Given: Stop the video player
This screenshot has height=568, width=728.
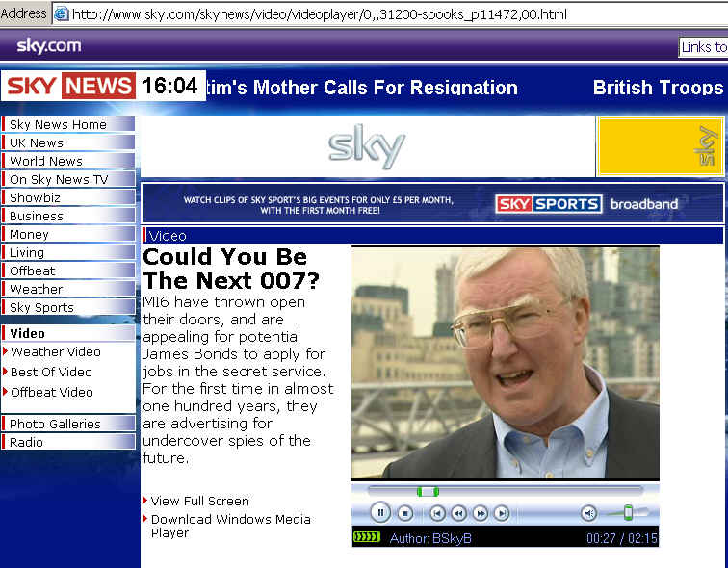Looking at the screenshot, I should click(405, 513).
